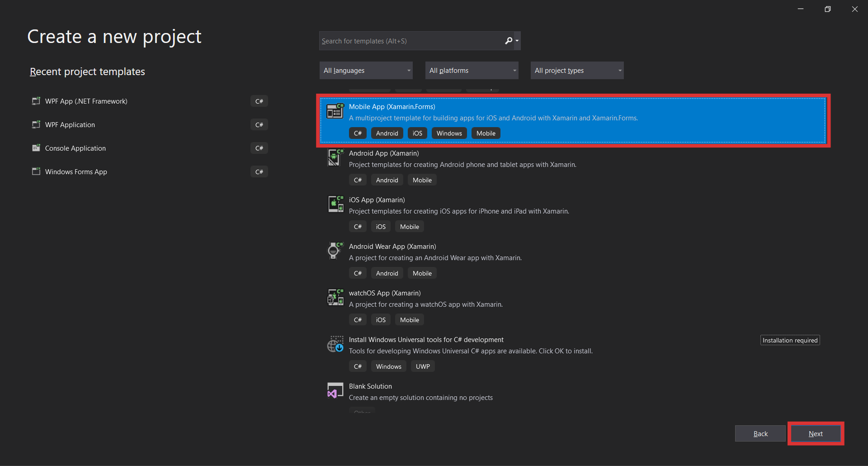The height and width of the screenshot is (466, 868).
Task: Click C# tag beside Windows Forms App
Action: pos(259,171)
